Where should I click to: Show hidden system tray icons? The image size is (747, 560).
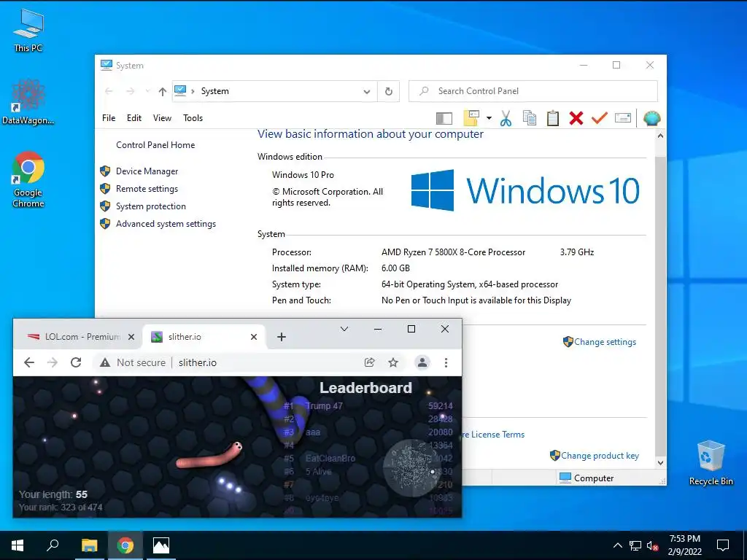[617, 545]
